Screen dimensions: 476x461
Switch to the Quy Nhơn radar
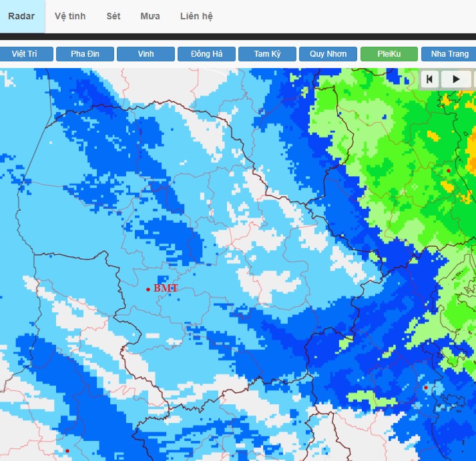[x=328, y=54]
